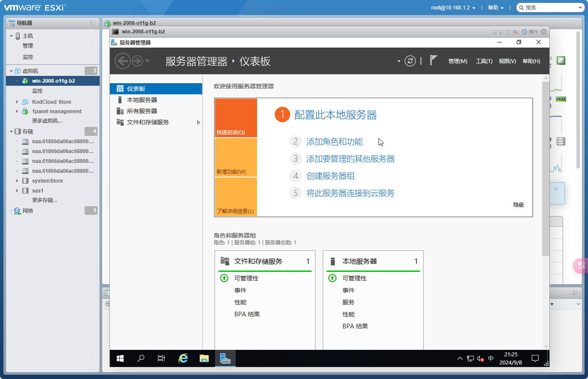Show hidden tray icons with the up chevron
588x379 pixels.
pyautogui.click(x=460, y=358)
